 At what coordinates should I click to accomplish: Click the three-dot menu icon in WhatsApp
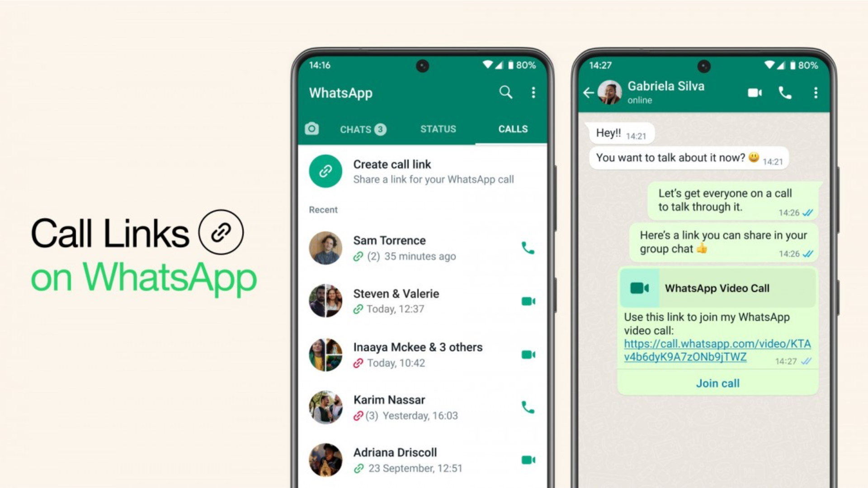[533, 92]
